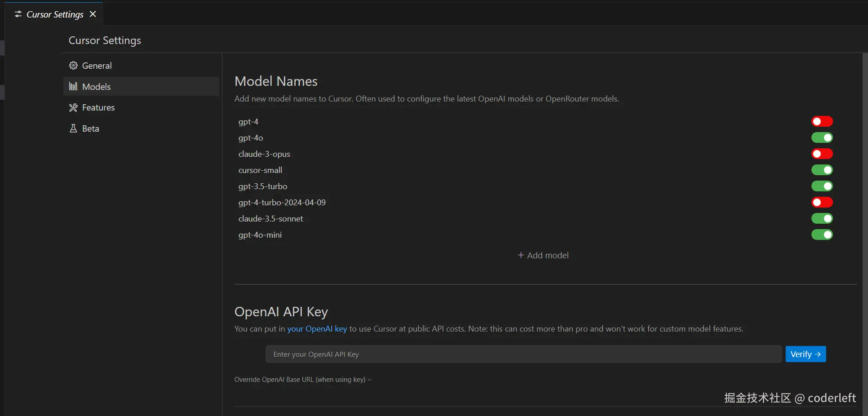Switch off the cursor-small toggle
This screenshot has height=416, width=868.
(x=822, y=170)
